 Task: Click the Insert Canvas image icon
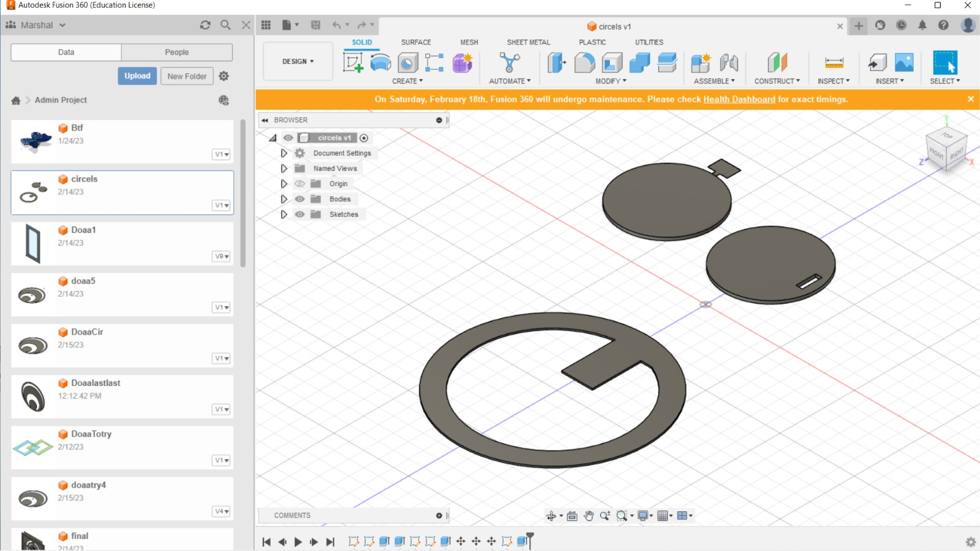pyautogui.click(x=904, y=62)
